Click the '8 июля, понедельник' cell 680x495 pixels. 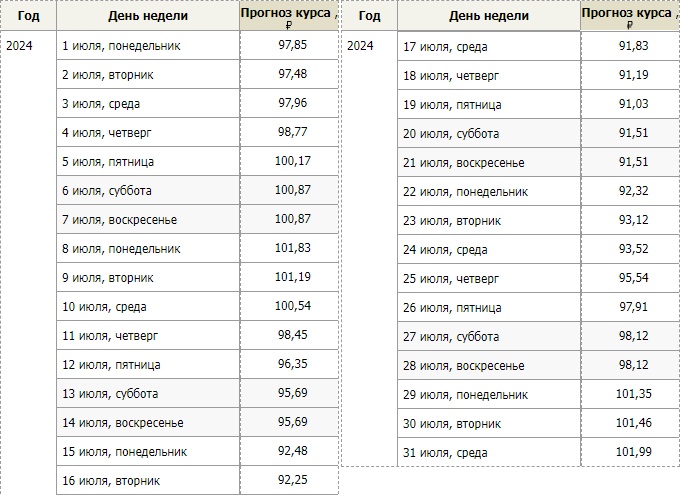(x=121, y=249)
